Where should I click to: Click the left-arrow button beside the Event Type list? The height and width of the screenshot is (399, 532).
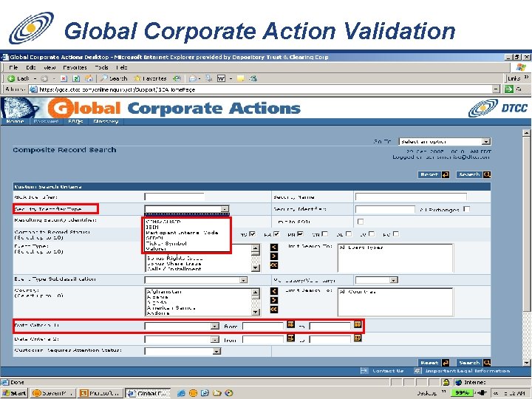pyautogui.click(x=274, y=248)
